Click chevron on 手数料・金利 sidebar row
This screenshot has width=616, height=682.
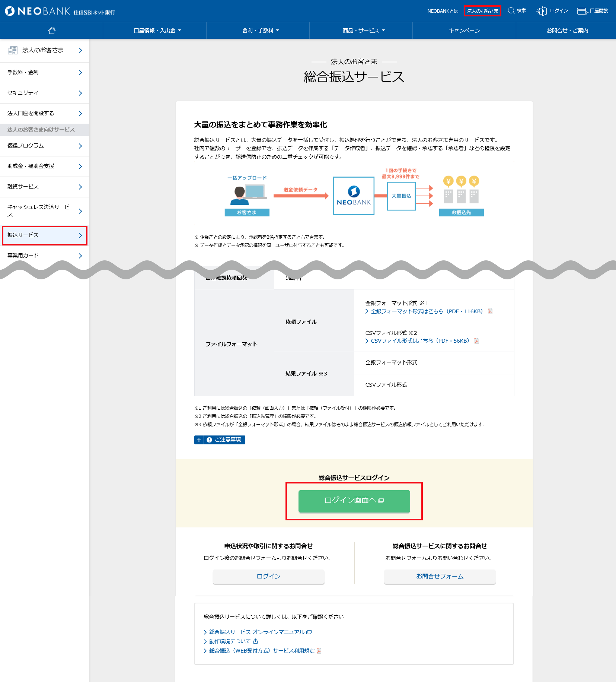pos(80,73)
